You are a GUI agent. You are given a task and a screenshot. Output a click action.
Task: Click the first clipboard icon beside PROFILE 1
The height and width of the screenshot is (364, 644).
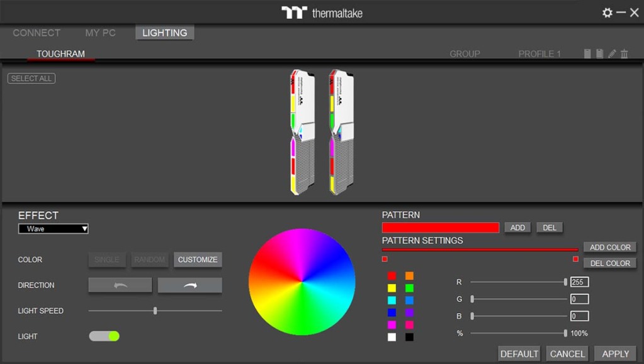point(587,54)
